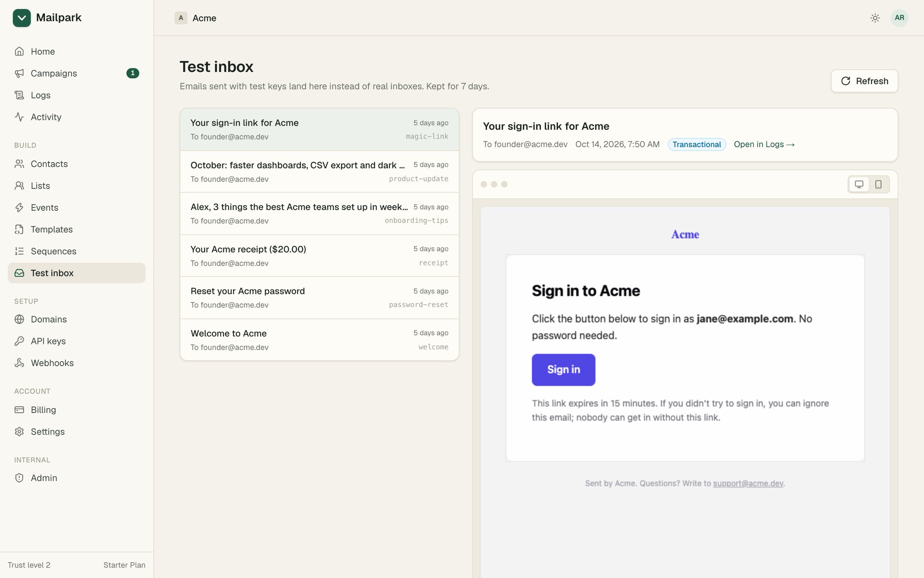Follow the Open in Logs link
This screenshot has width=924, height=578.
(764, 144)
